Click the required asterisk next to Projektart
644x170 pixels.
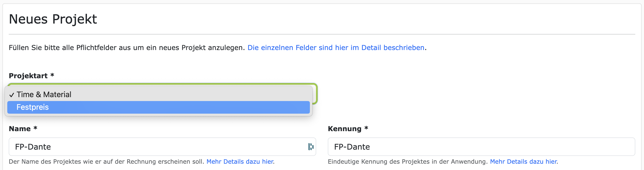tap(52, 76)
